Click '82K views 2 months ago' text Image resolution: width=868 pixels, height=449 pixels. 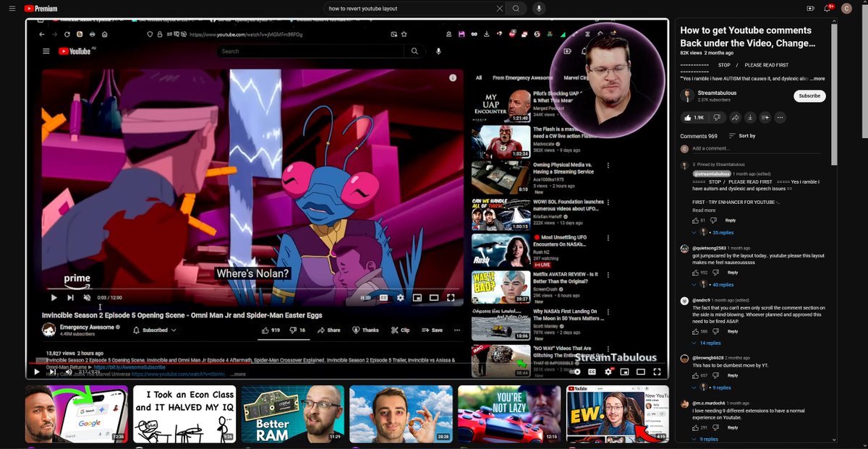(707, 53)
